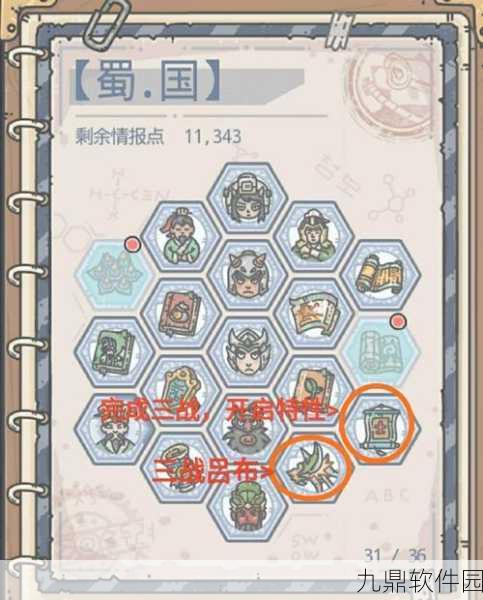Select the winged silver helmet character hexagon

pos(248,352)
